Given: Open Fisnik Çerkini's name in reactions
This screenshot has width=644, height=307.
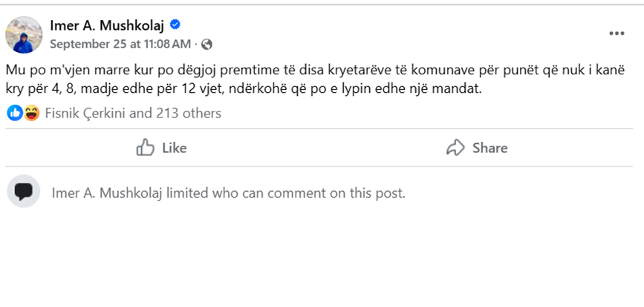Looking at the screenshot, I should tap(85, 114).
